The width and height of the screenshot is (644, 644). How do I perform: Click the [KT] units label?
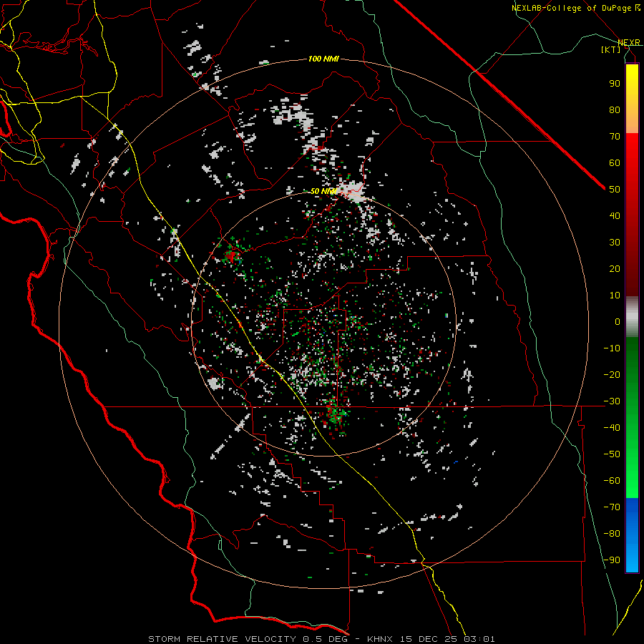click(611, 49)
